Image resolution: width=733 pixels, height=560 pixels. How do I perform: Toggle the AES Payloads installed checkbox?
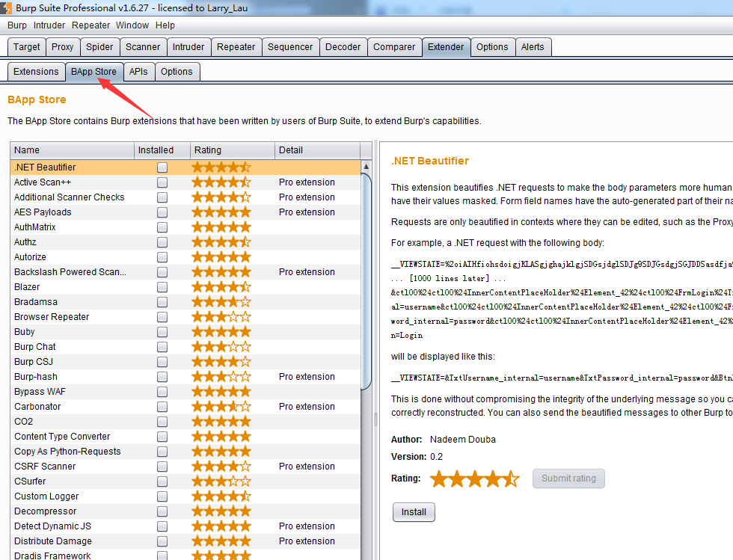pyautogui.click(x=162, y=212)
